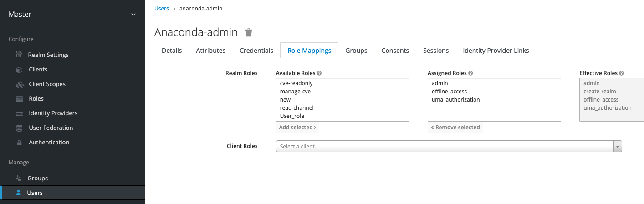Click the Client Scopes icon

(20, 84)
